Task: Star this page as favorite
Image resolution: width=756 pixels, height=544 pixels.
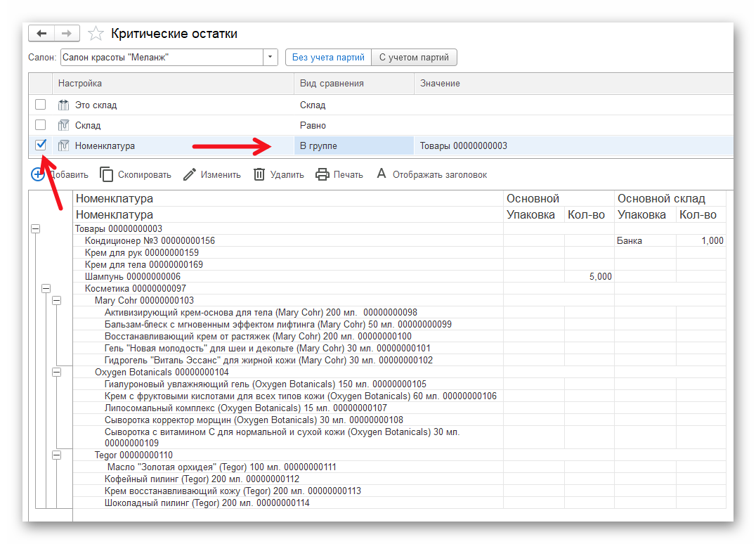Action: (96, 34)
